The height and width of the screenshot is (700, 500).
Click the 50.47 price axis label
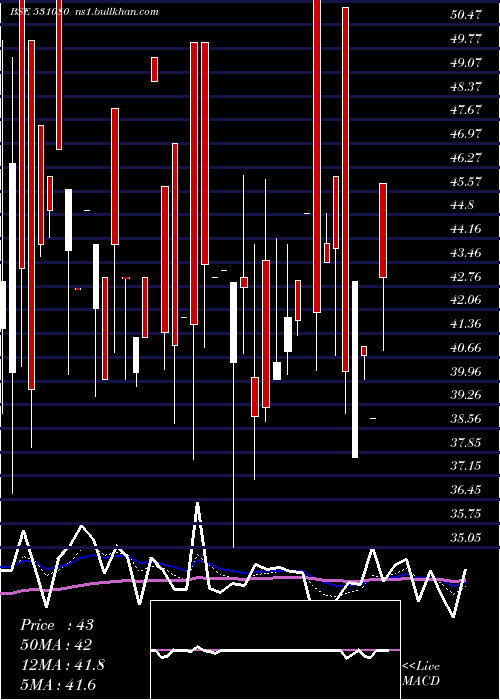tap(466, 15)
